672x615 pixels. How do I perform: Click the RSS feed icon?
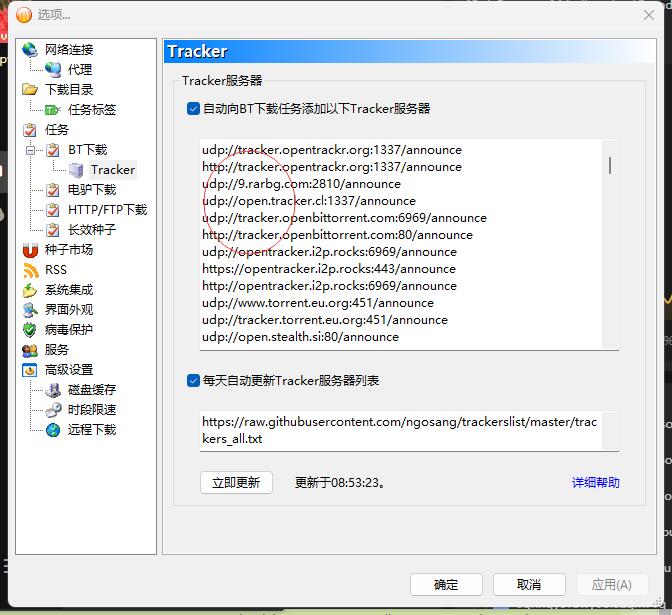[29, 269]
